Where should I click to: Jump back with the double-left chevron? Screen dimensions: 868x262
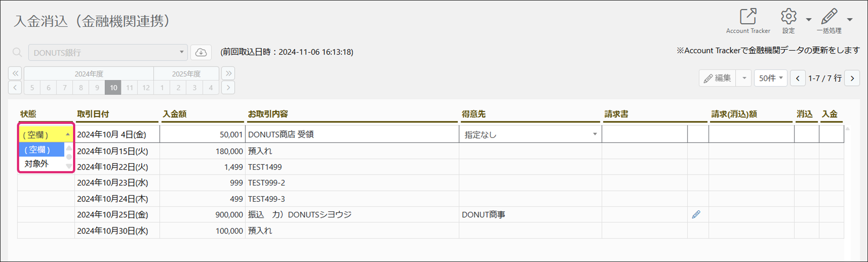point(15,74)
